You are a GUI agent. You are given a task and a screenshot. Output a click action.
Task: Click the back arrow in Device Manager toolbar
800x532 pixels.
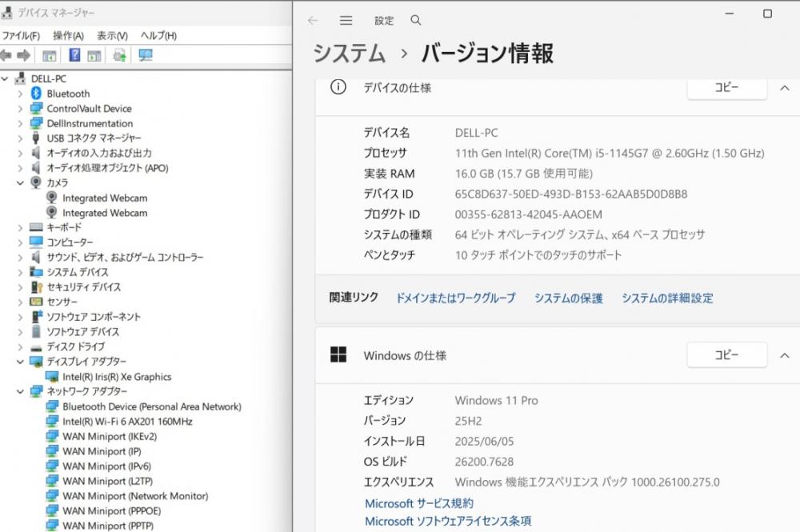6,55
